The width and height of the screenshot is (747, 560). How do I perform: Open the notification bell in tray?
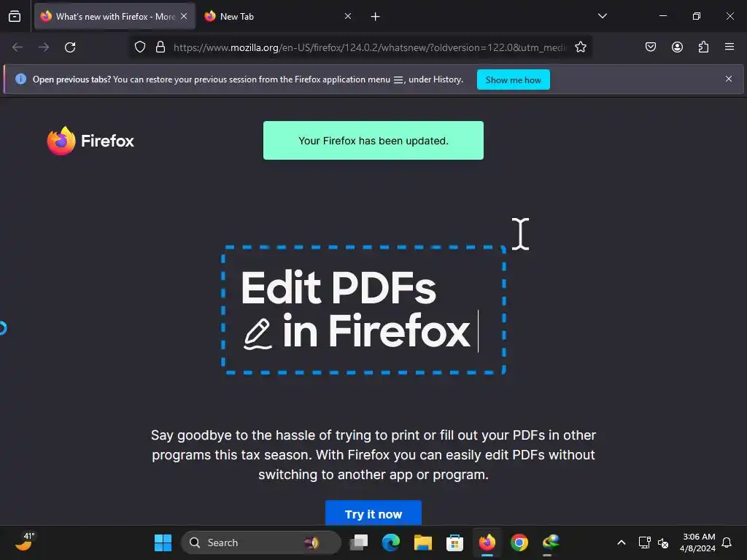(727, 542)
